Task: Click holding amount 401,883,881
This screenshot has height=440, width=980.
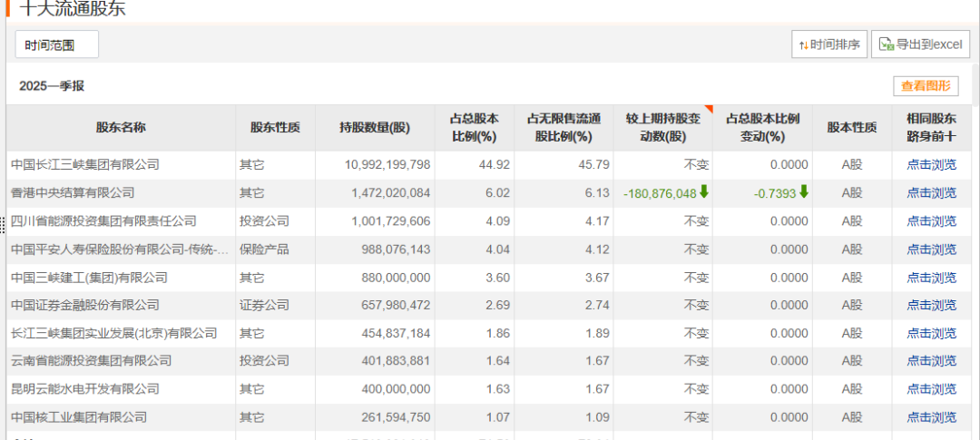Action: (x=397, y=361)
